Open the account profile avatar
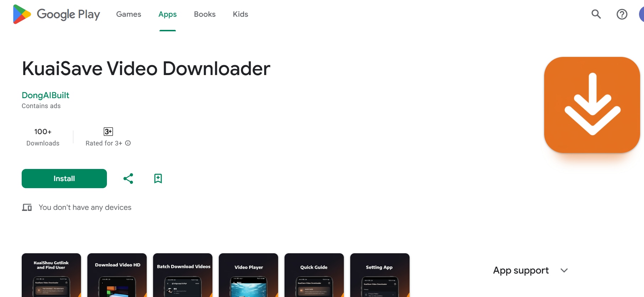The image size is (644, 297). coord(642,14)
